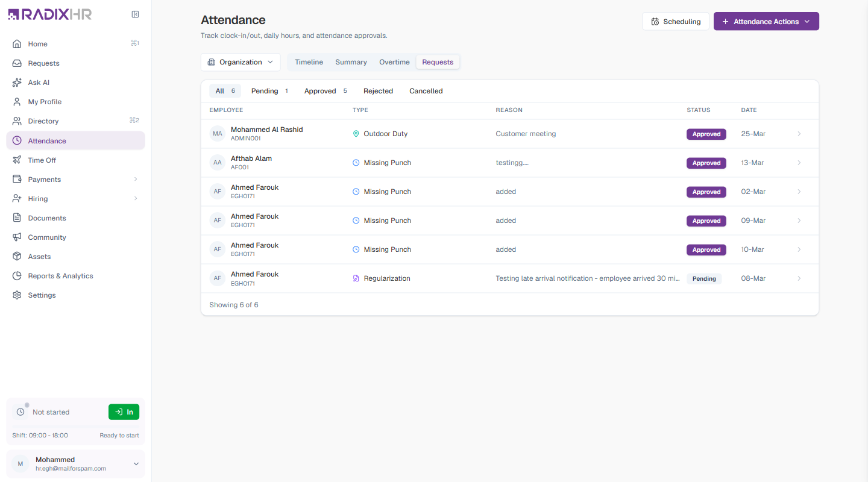
Task: Open Attendance Actions button
Action: click(x=766, y=21)
